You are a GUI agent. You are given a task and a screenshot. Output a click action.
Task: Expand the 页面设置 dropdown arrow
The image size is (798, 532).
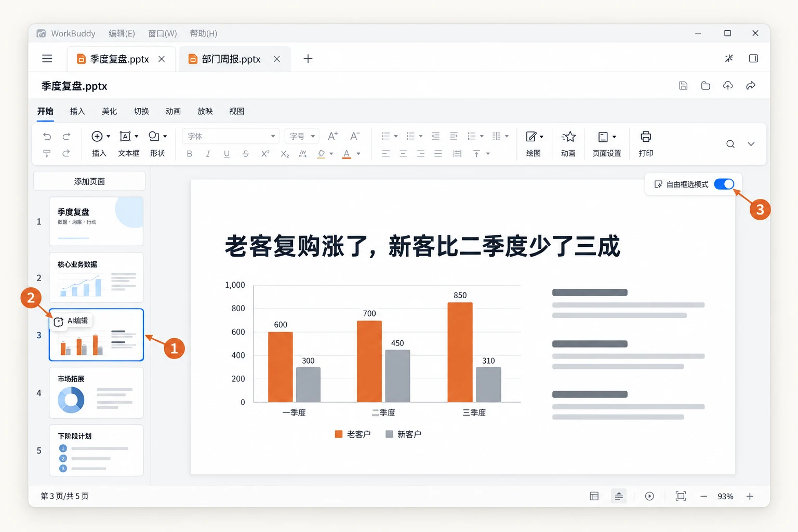coord(614,137)
